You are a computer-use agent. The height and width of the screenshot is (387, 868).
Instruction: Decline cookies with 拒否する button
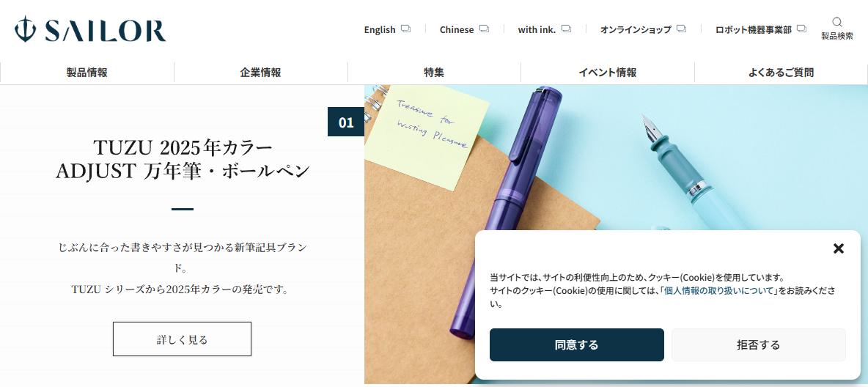pos(758,345)
